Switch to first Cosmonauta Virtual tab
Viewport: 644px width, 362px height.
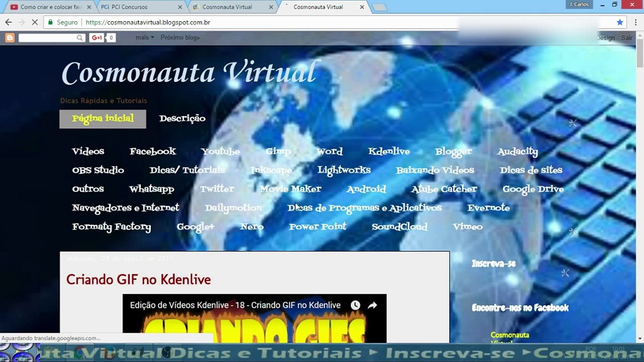tap(232, 7)
